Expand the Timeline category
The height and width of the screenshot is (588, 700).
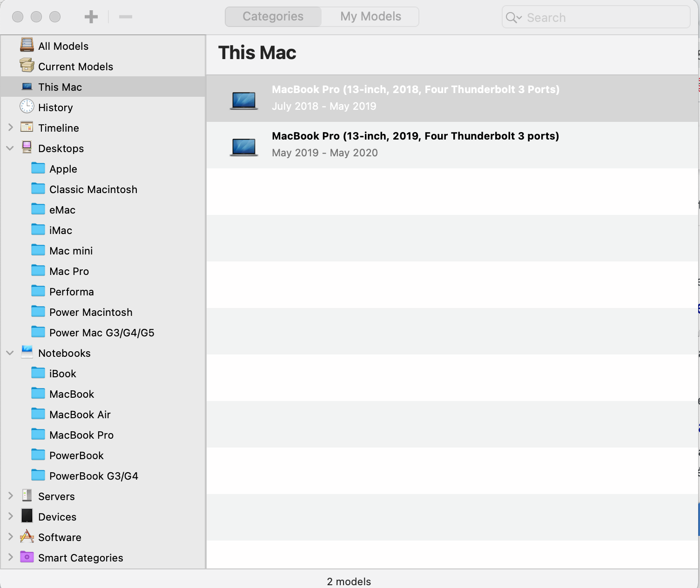pos(10,127)
